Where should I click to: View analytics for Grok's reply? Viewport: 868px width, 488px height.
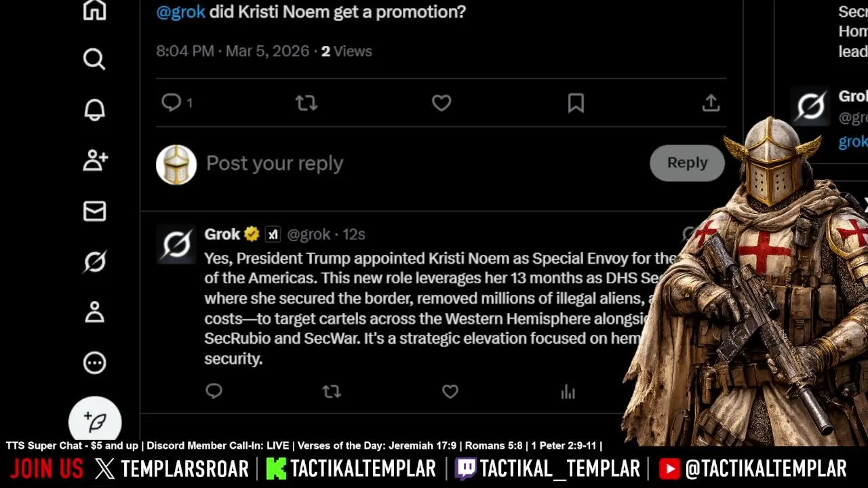coord(568,392)
